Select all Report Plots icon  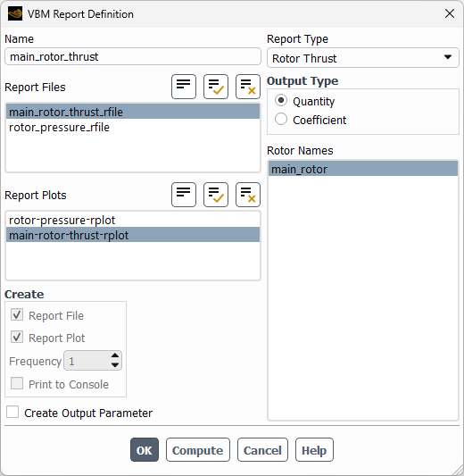216,195
